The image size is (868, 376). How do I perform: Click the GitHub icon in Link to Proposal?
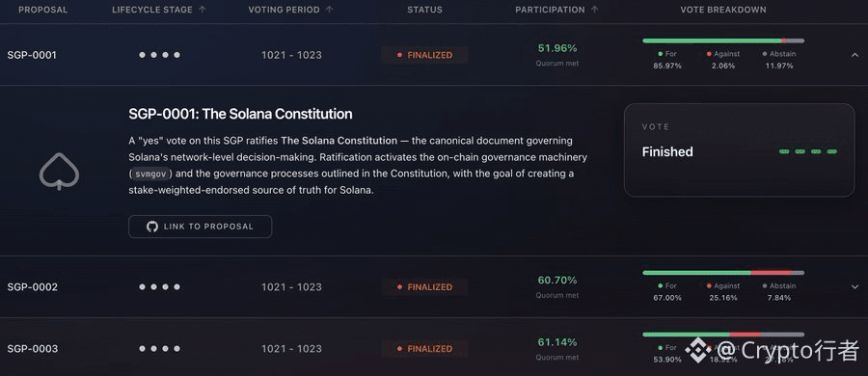[x=152, y=227]
